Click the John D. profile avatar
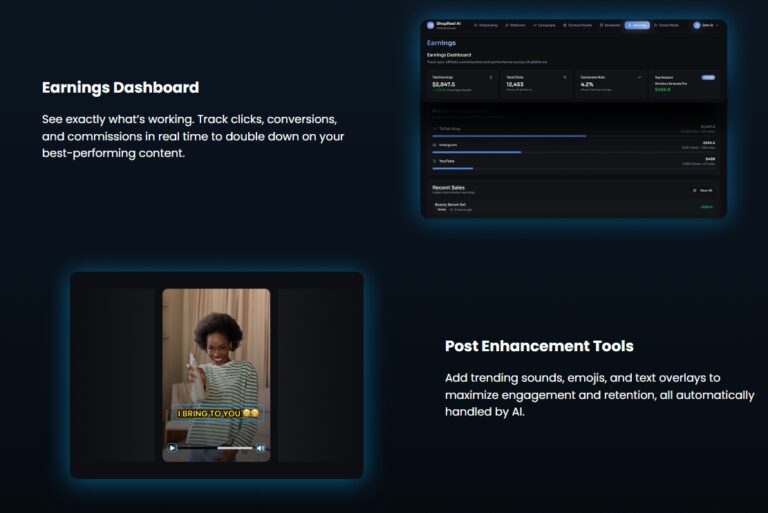Viewport: 768px width, 513px height. (697, 25)
